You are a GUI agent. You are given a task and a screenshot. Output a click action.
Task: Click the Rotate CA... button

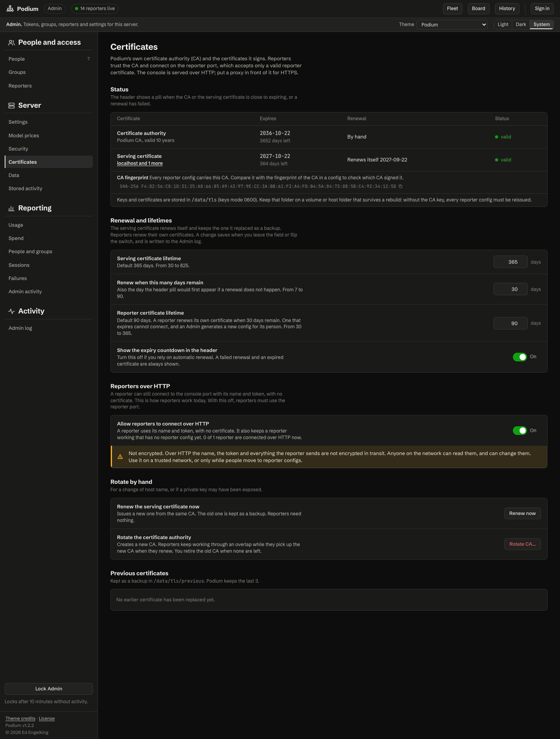click(523, 544)
